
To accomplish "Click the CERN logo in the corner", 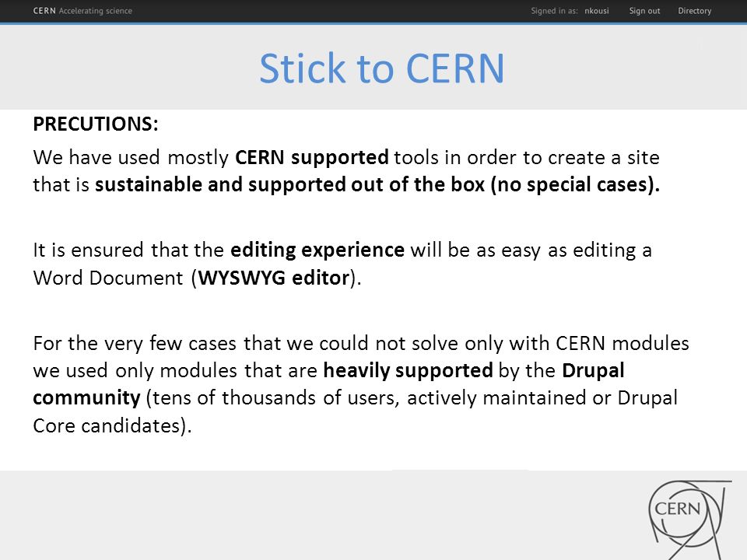I will tap(689, 519).
